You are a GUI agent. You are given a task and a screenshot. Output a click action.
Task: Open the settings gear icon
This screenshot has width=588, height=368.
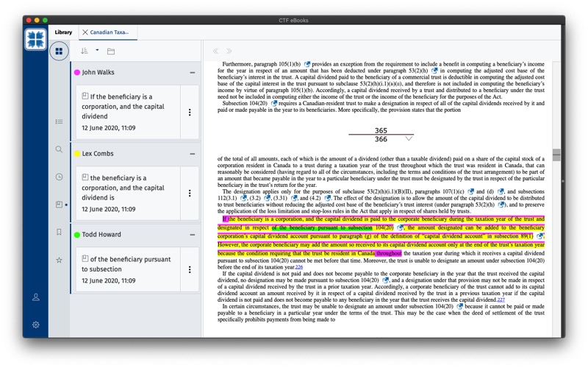[36, 325]
